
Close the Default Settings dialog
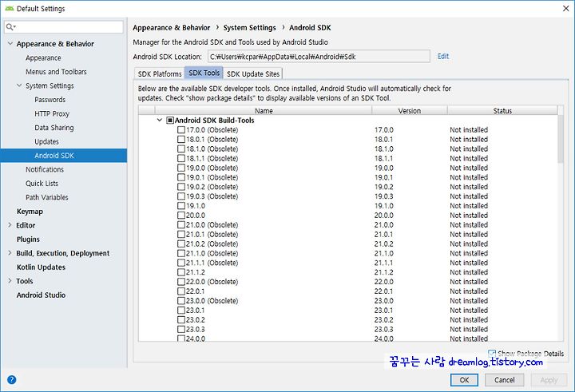[566, 8]
